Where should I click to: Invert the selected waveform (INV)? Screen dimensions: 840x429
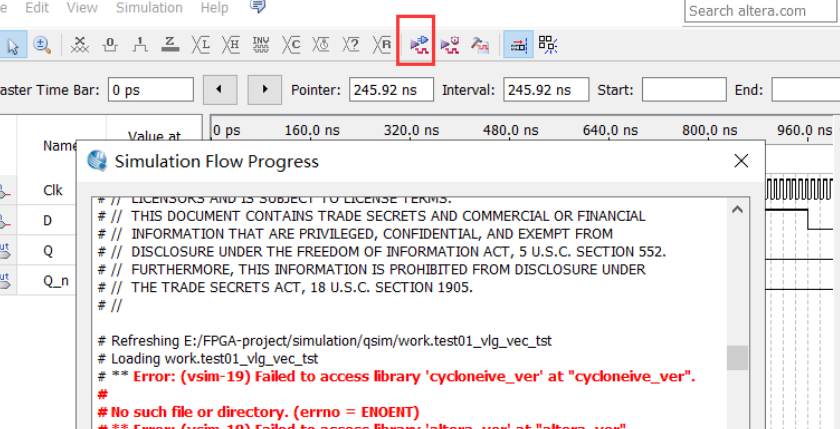coord(260,45)
